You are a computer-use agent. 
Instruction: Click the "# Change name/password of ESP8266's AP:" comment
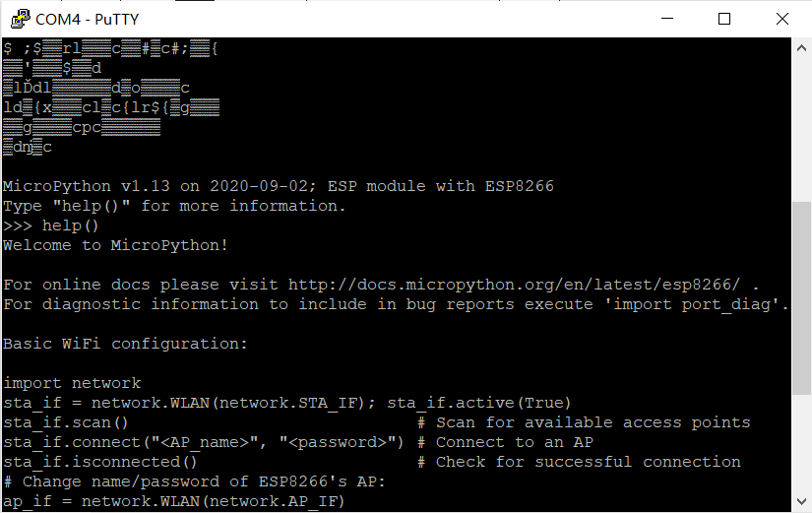coord(194,481)
